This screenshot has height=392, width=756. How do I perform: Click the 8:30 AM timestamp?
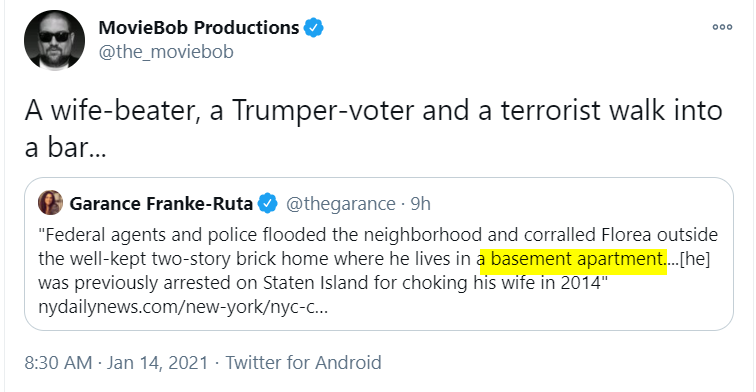click(x=58, y=363)
